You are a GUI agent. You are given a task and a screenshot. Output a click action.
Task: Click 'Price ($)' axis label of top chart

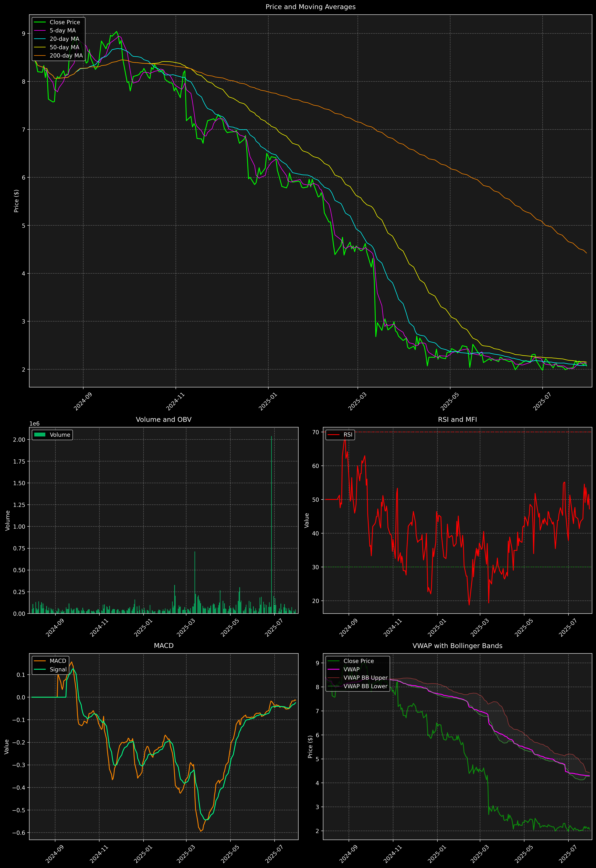[16, 201]
